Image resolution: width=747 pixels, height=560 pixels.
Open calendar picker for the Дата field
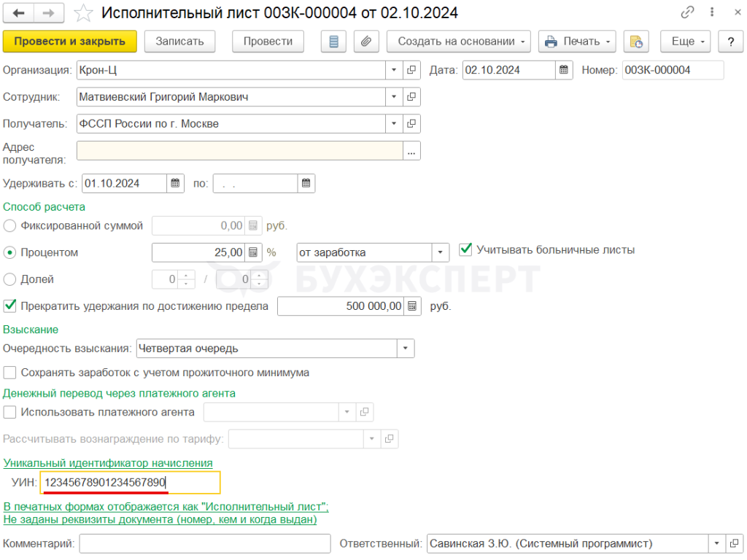(x=564, y=70)
